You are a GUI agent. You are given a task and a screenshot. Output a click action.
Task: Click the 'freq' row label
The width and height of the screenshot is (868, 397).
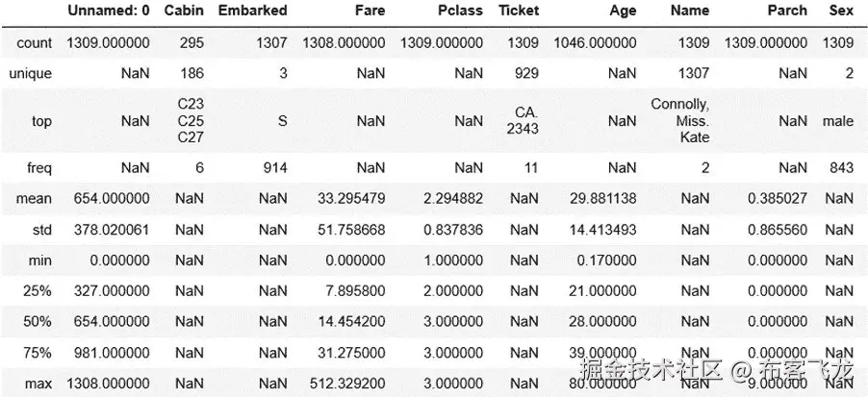(38, 167)
